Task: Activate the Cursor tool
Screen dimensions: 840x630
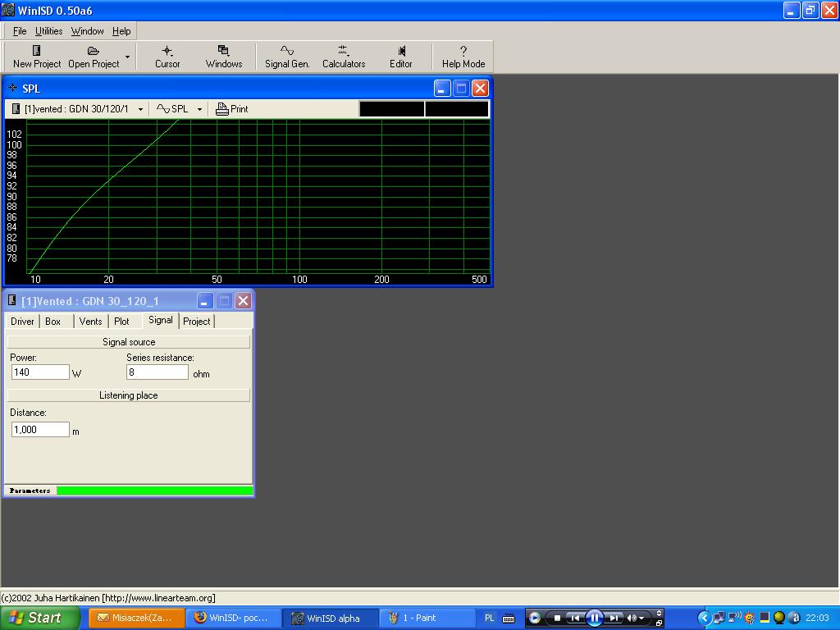Action: 167,51
